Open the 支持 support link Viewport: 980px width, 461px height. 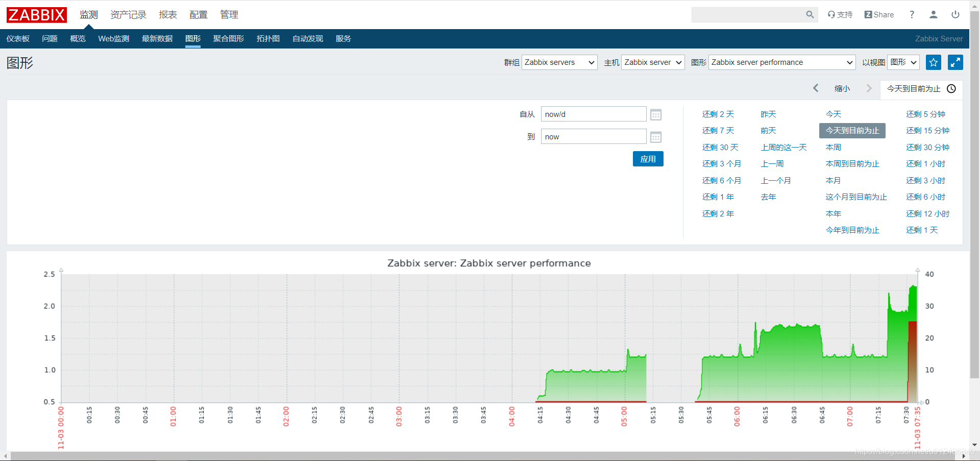[x=840, y=15]
